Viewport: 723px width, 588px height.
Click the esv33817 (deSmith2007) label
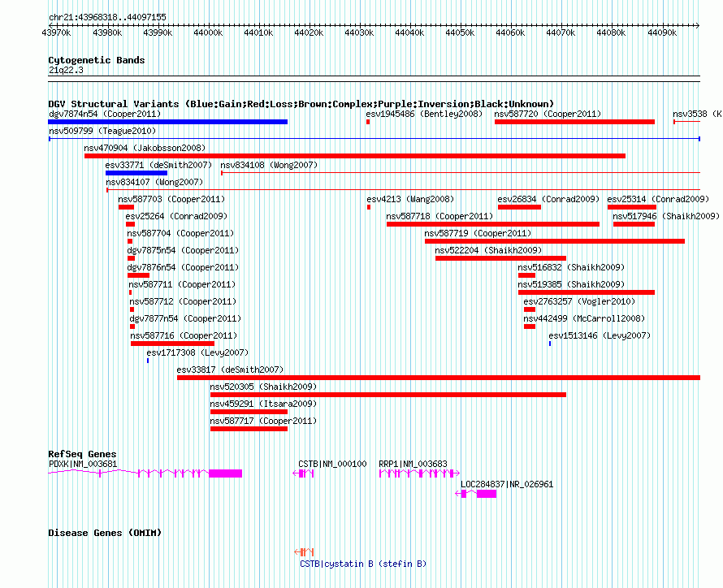[x=230, y=370]
